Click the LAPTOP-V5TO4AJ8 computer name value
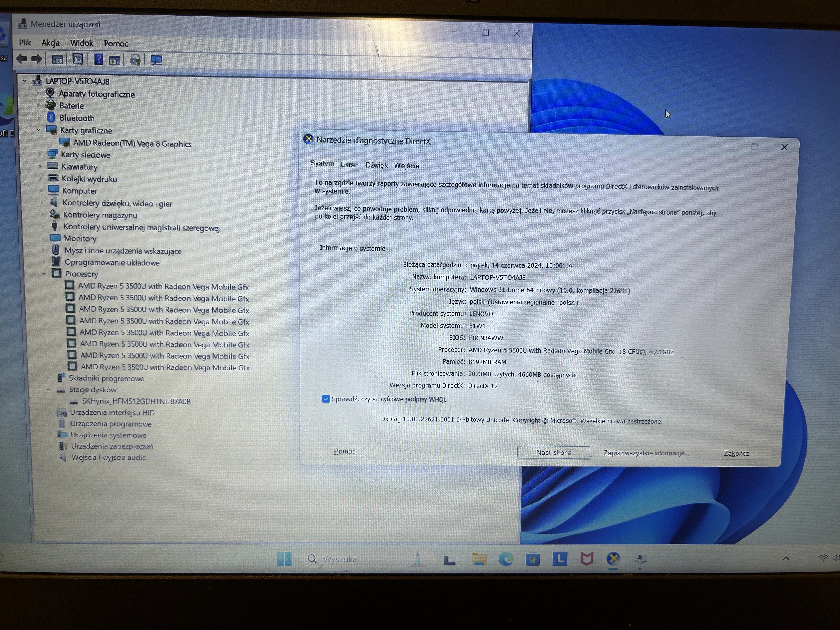 (x=497, y=277)
